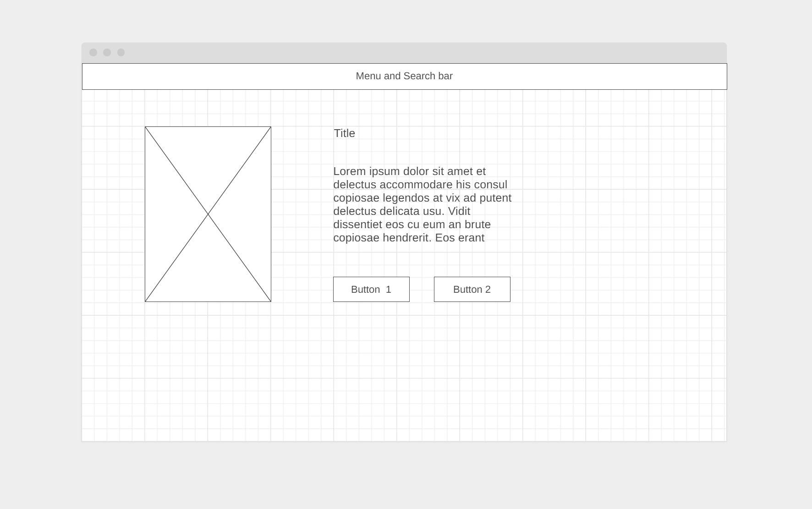Select the Title heading text
Image resolution: width=812 pixels, height=509 pixels.
(345, 133)
